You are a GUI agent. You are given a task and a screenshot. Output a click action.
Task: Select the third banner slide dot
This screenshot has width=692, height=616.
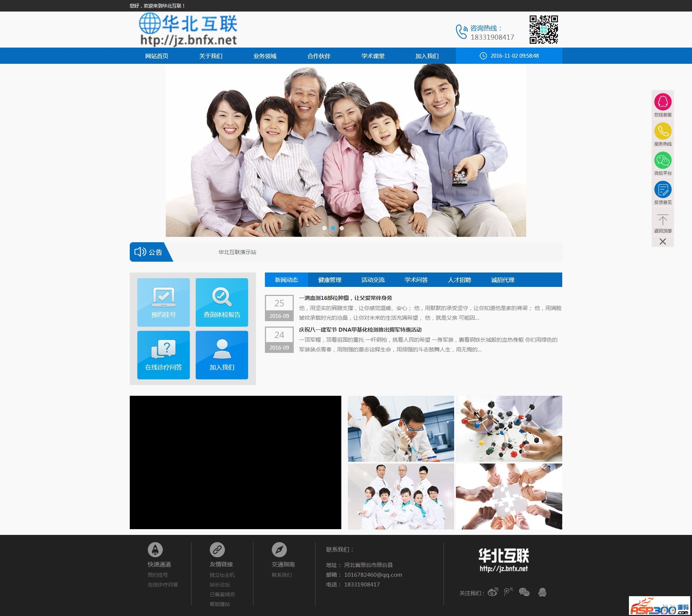pos(342,228)
